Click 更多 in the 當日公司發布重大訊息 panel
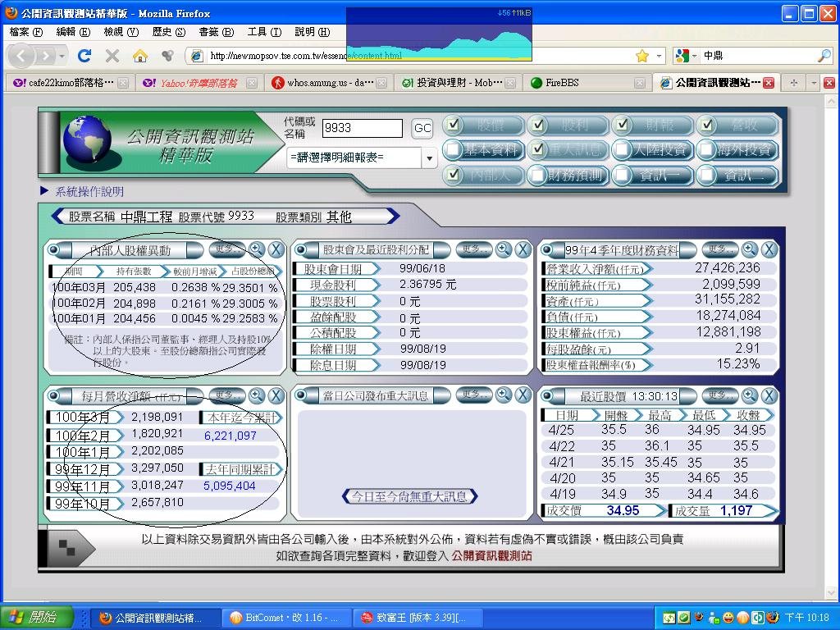This screenshot has height=630, width=840. tap(472, 395)
